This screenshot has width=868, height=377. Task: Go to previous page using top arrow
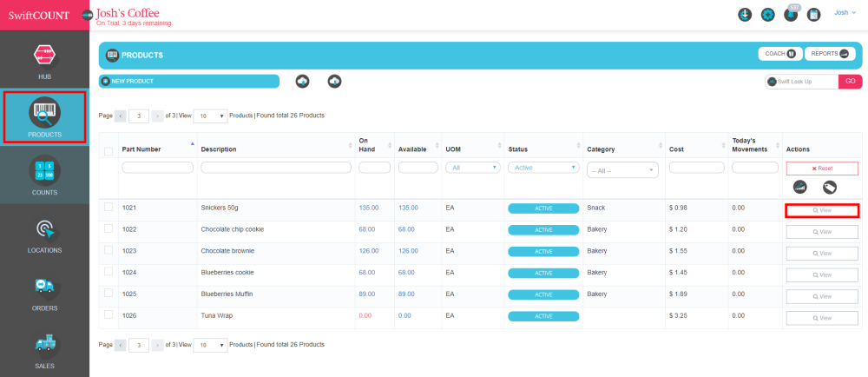coord(120,116)
